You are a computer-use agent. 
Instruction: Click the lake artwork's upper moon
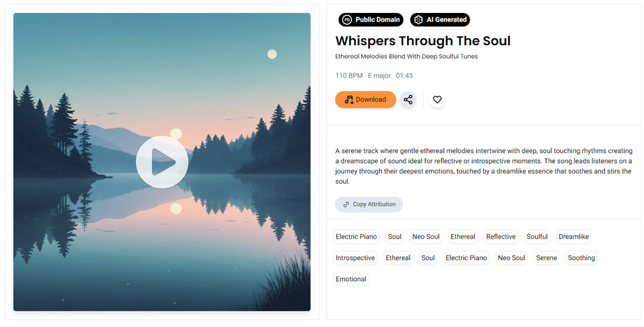click(x=272, y=54)
